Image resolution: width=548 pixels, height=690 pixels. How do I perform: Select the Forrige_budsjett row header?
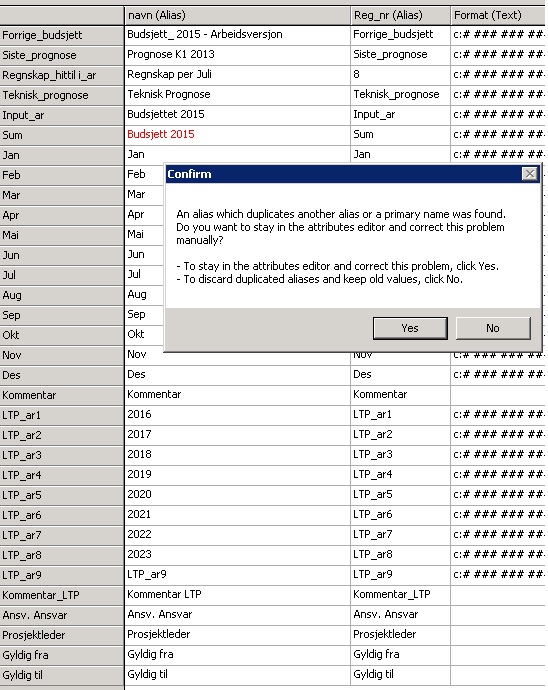tap(62, 35)
